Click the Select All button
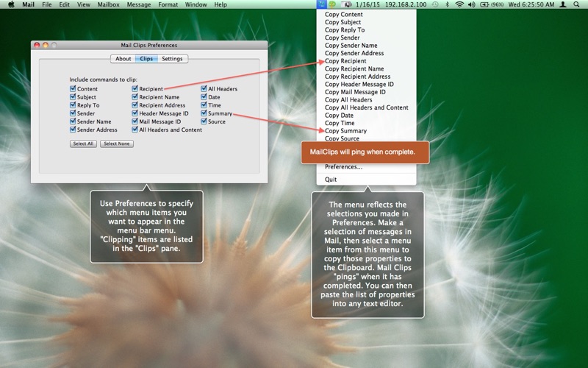Screen dimensions: 588x368 click(x=83, y=144)
